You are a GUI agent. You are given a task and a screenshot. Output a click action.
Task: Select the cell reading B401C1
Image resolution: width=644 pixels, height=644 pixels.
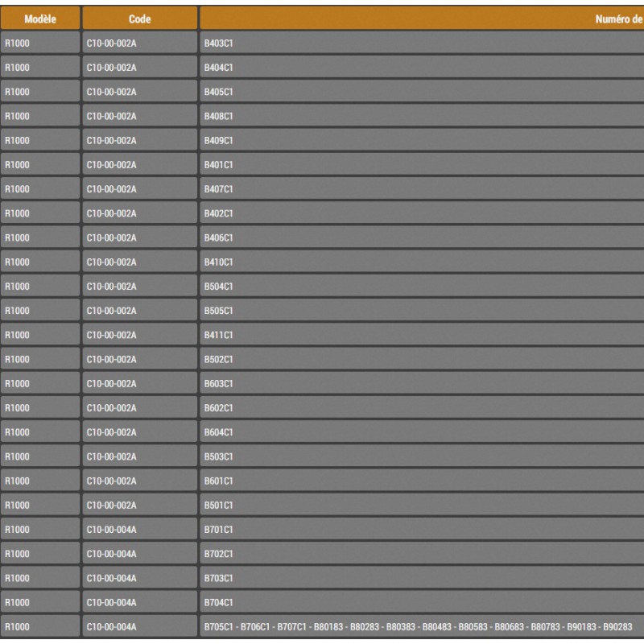click(422, 164)
